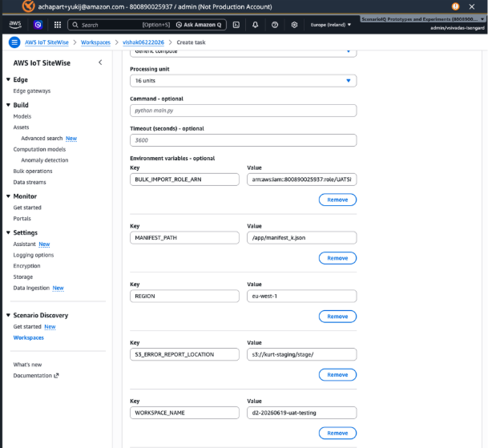
Task: Open Storage settings
Action: (22, 276)
